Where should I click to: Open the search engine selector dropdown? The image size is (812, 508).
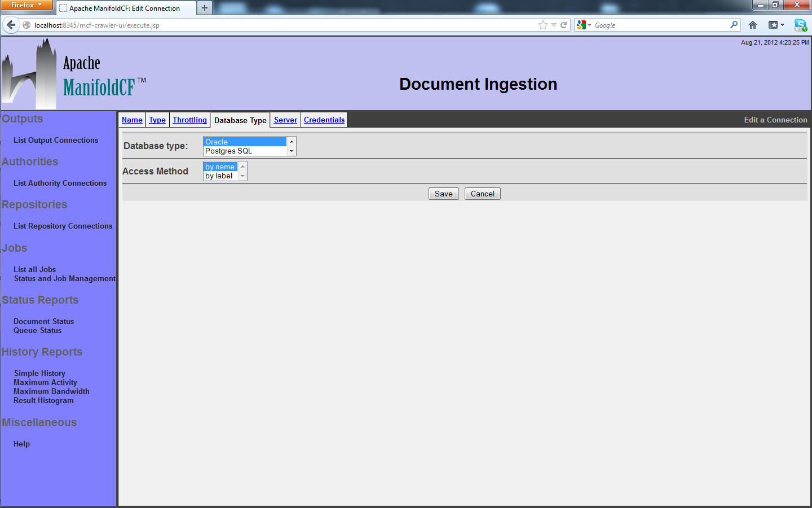[x=584, y=25]
